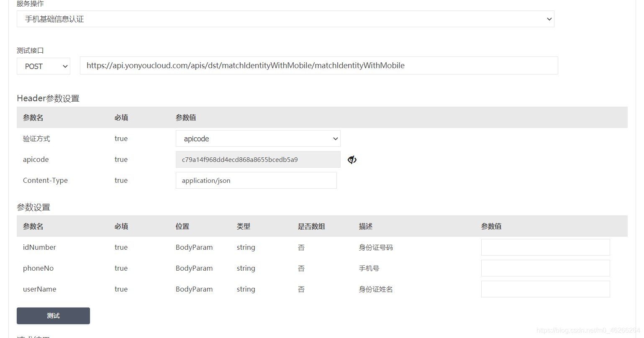Viewport: 644px width, 338px height.
Task: Click 'string' type in the idNumber row
Action: point(246,247)
